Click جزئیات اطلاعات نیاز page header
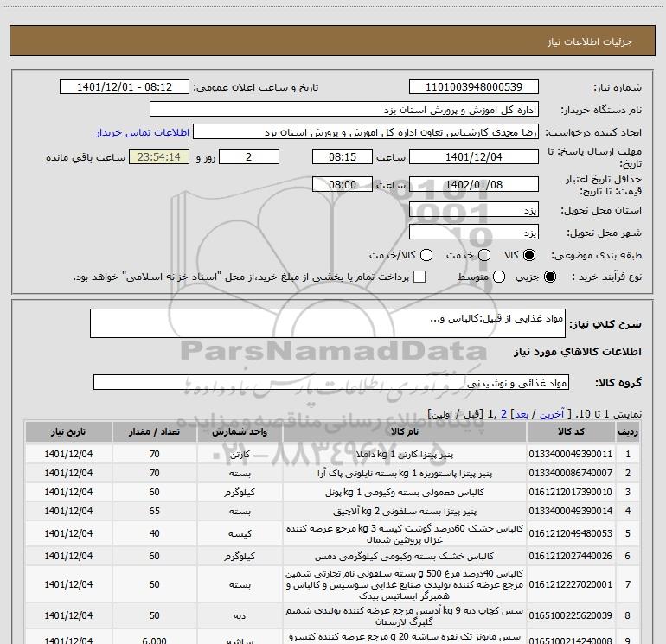 click(590, 41)
